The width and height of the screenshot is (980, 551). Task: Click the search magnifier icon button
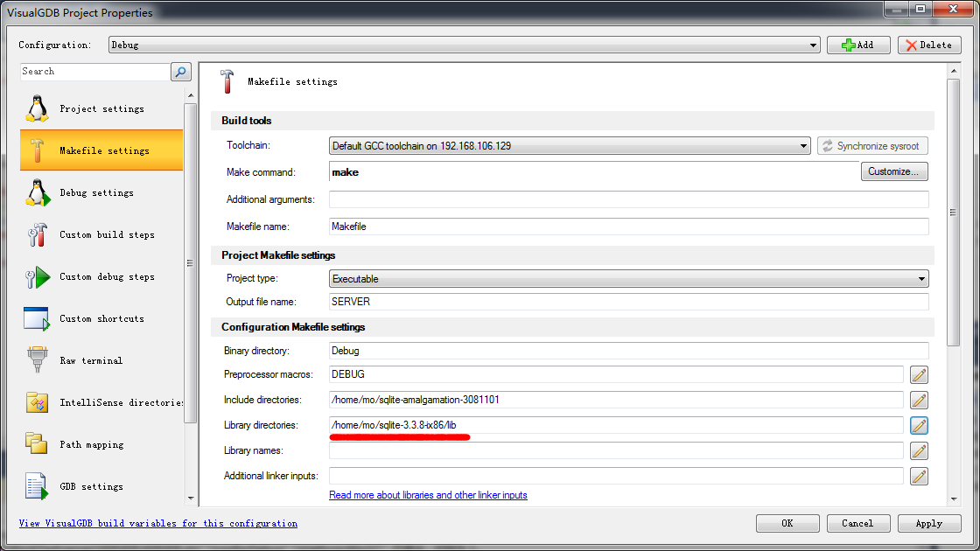pyautogui.click(x=180, y=72)
